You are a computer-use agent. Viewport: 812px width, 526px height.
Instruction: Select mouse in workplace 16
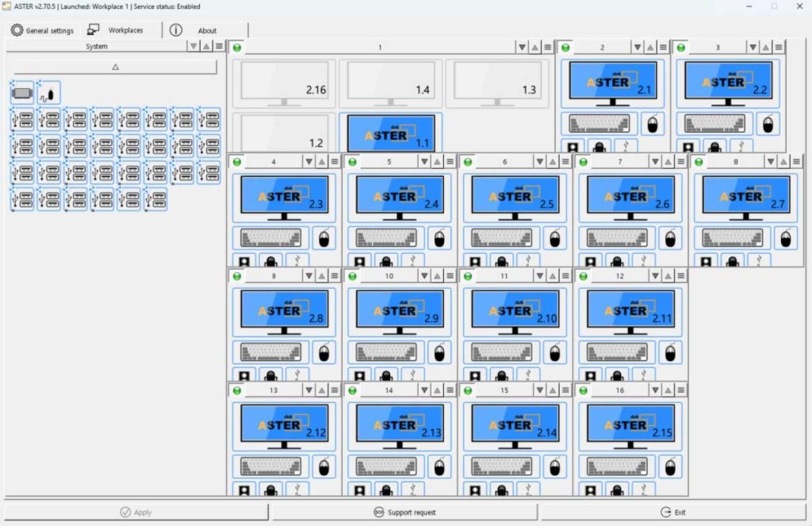(671, 468)
